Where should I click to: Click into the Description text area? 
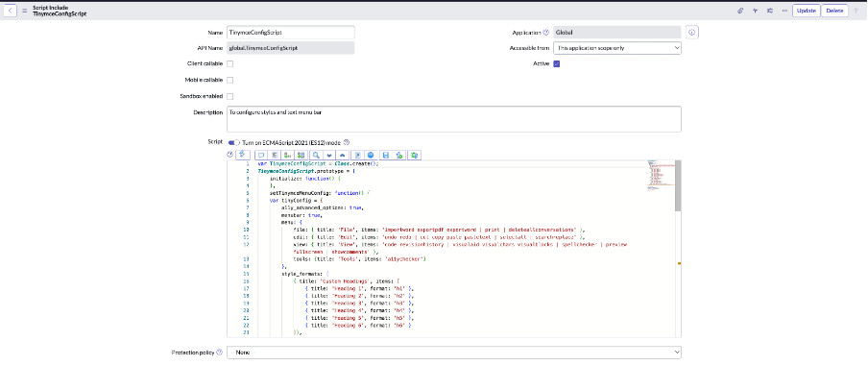coord(454,119)
